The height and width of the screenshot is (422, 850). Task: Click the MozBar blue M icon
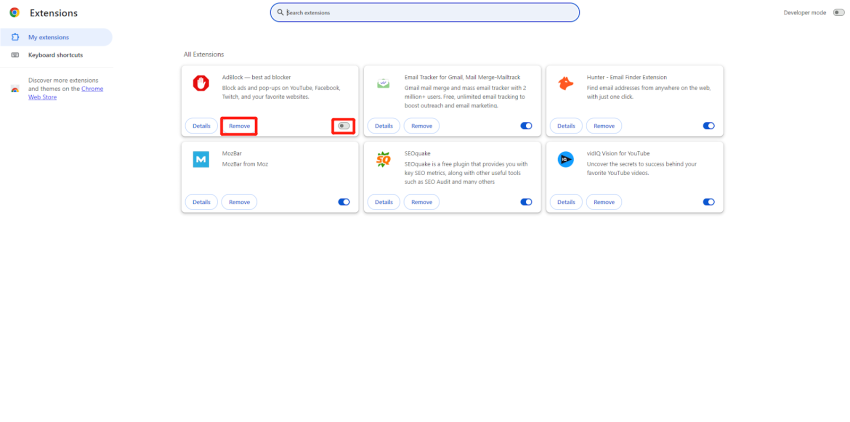201,159
